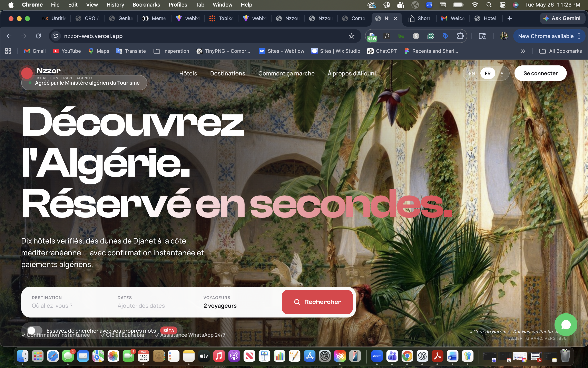Switch to the Short browser tab
The width and height of the screenshot is (588, 368).
[419, 18]
